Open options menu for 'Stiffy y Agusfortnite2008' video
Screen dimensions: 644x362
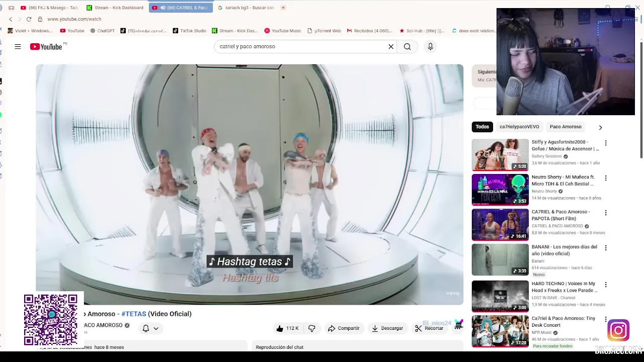tap(606, 143)
